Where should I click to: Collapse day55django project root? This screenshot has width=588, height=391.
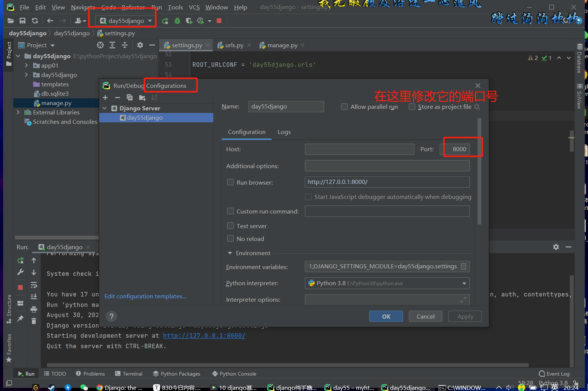(18, 56)
